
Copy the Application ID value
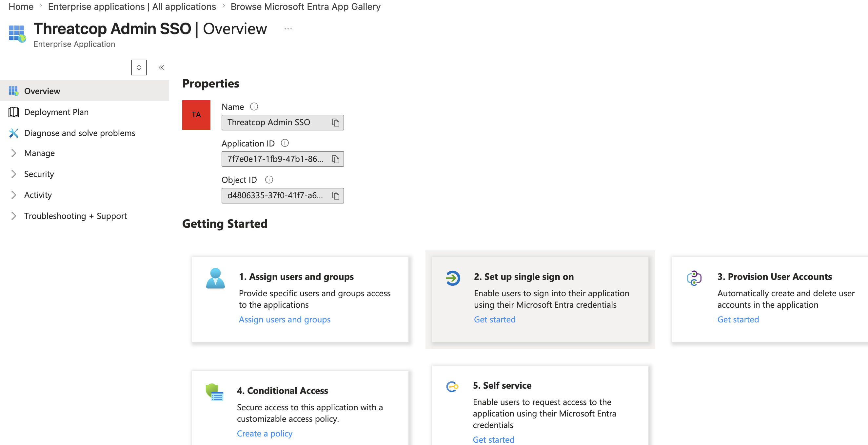point(335,159)
